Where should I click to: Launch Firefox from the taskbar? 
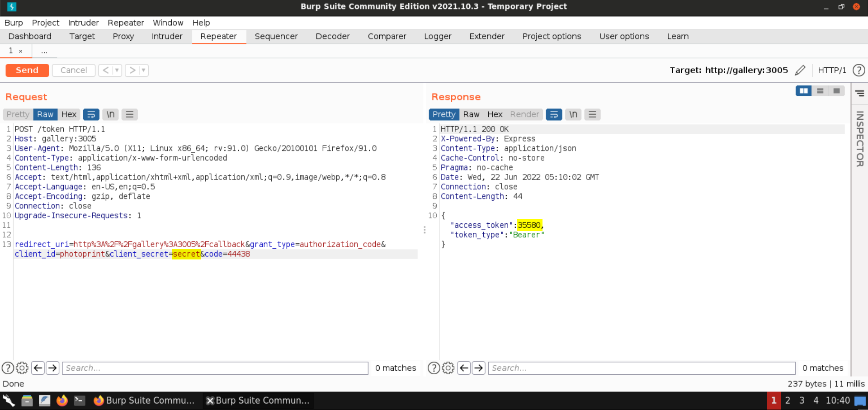pos(62,401)
